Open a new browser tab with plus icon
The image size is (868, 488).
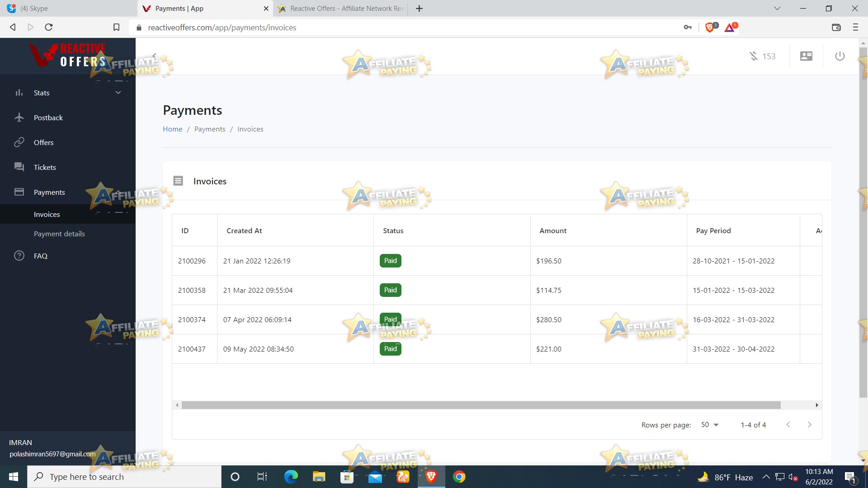419,8
